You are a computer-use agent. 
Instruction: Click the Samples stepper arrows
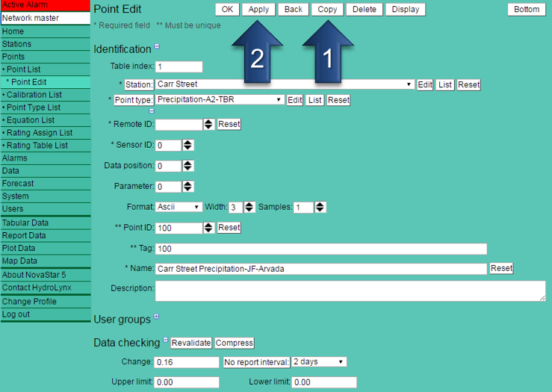(x=320, y=208)
